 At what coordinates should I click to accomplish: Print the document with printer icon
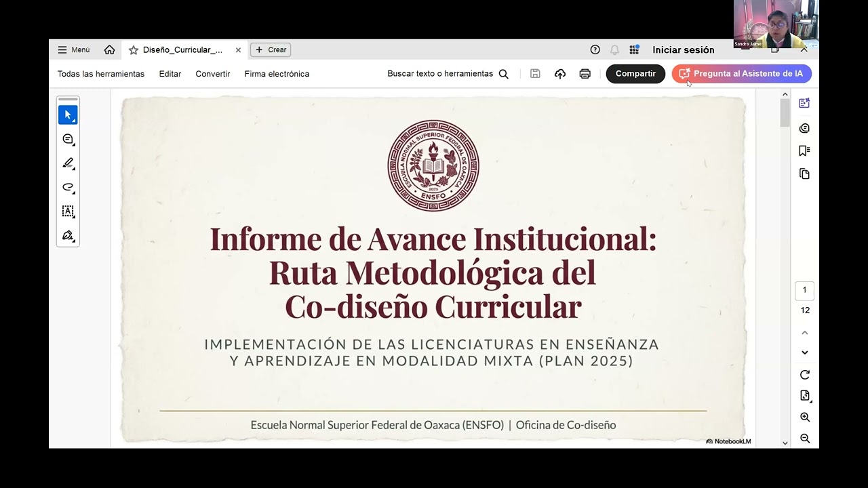pyautogui.click(x=585, y=74)
